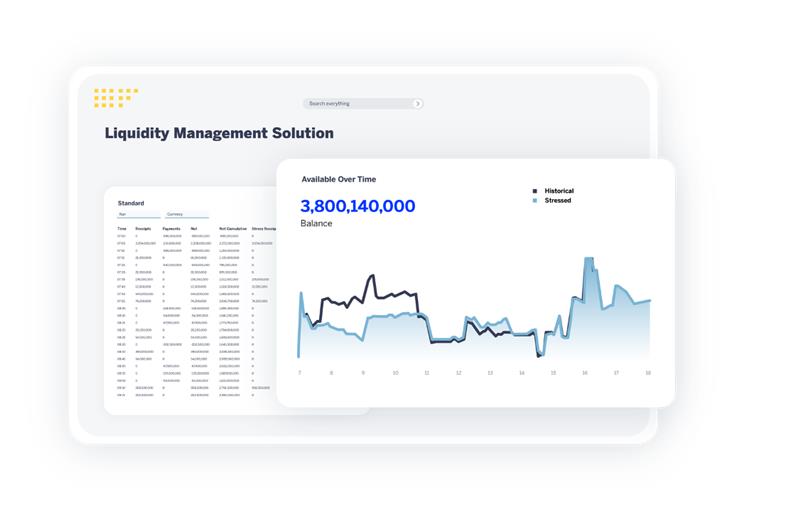Click the Time column header

tap(122, 229)
